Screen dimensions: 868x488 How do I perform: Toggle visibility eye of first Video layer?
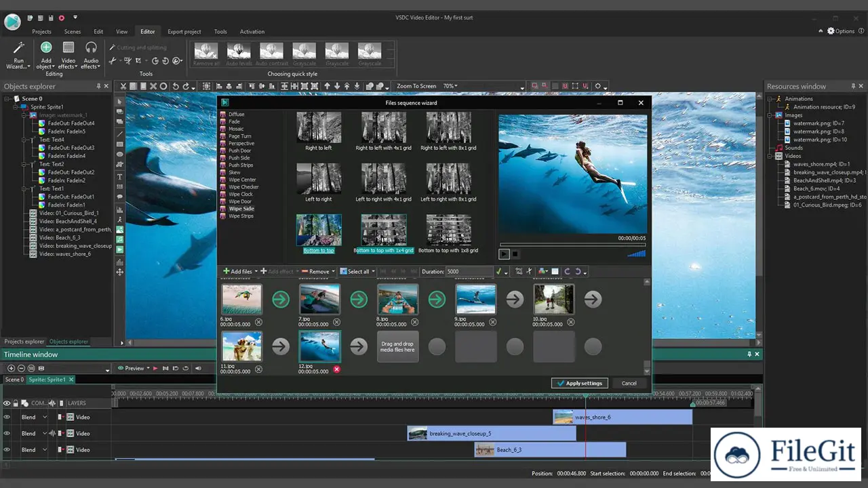(7, 417)
